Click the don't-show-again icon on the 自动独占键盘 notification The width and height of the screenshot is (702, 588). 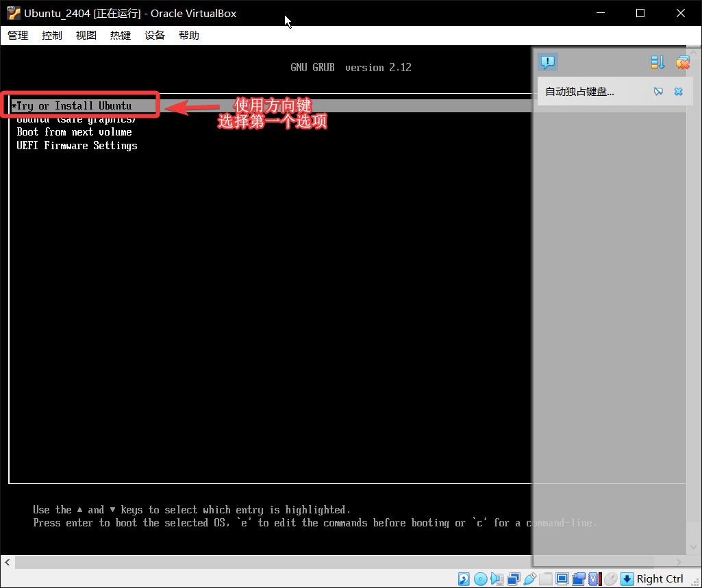pos(658,92)
